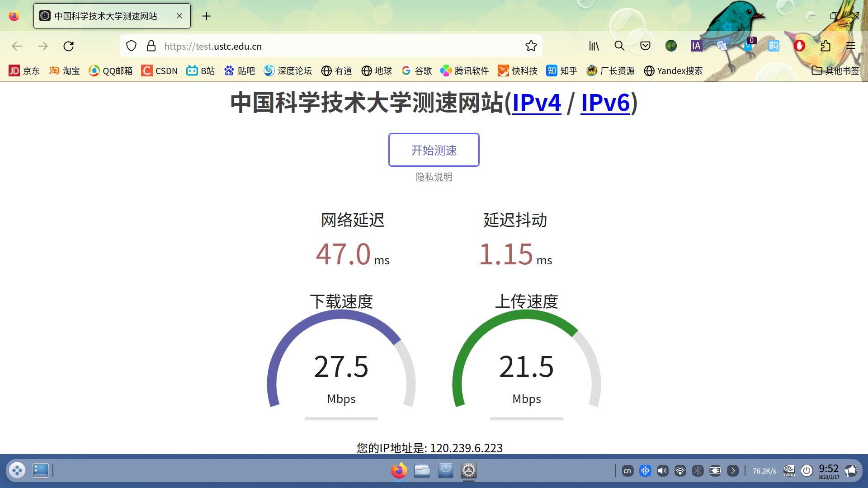Open the Firefox library view
Viewport: 868px width, 488px height.
594,46
